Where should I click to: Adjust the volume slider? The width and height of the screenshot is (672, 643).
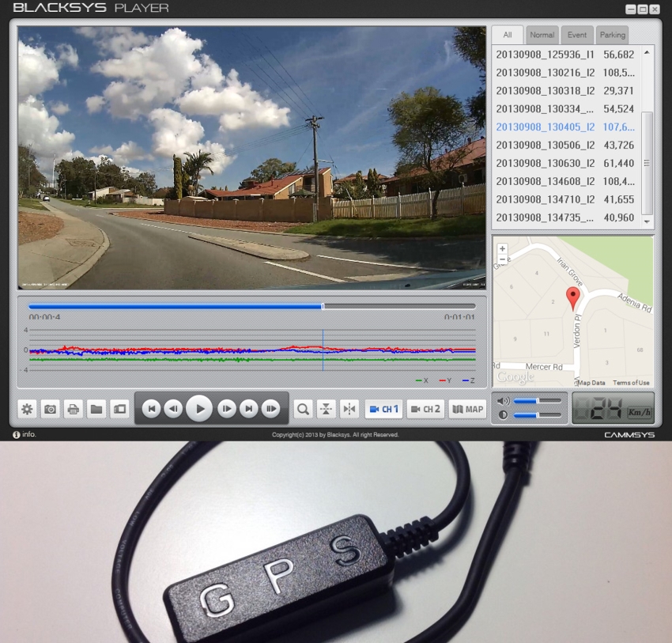coord(538,401)
